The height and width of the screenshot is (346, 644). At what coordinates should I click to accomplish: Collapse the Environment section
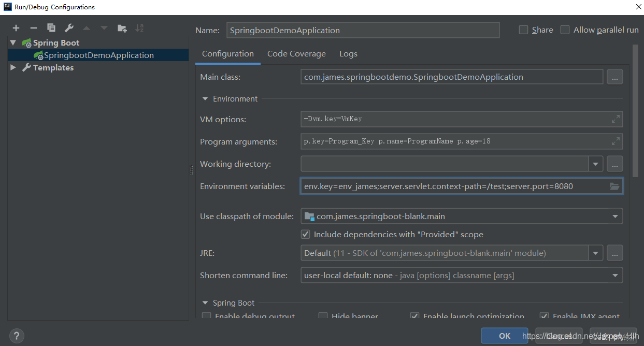(205, 98)
